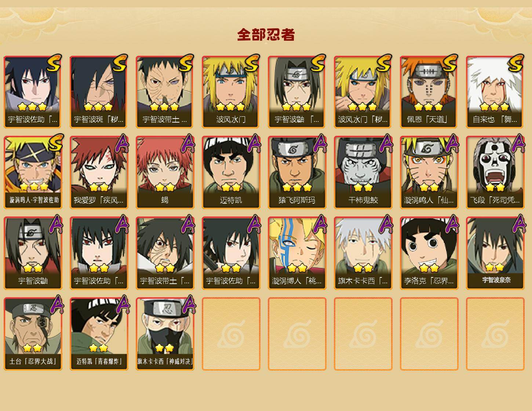Click A rank badge on 李洛克 card
The image size is (532, 411).
click(452, 224)
